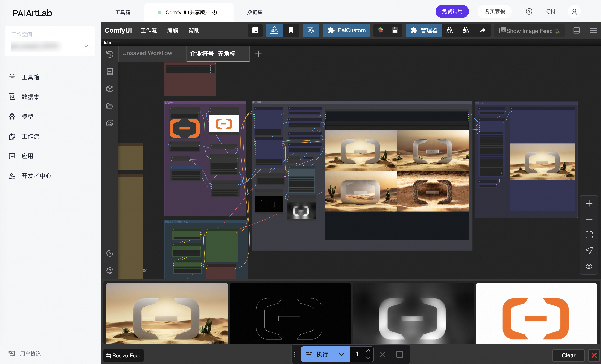Screen dimensions: 601x364
Task: Increase the batch count with up arrow
Action: pyautogui.click(x=368, y=350)
